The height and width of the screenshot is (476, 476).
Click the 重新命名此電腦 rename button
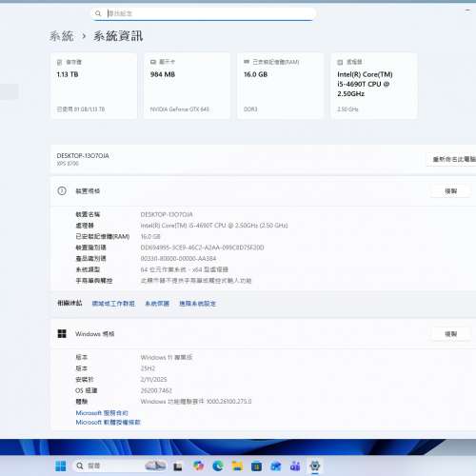point(451,159)
